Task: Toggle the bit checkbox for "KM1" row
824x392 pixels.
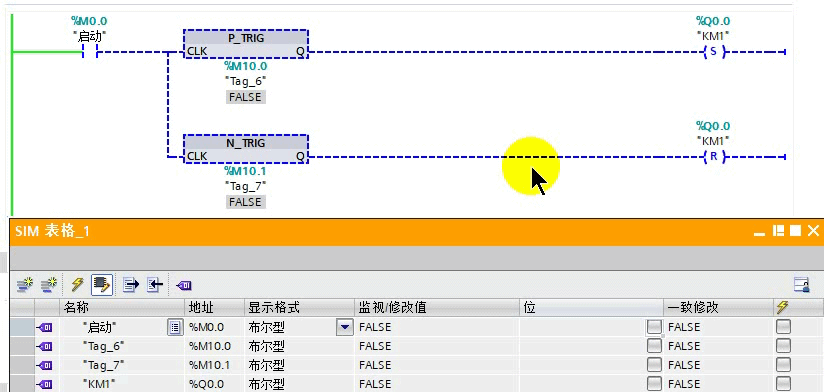Action: (654, 384)
